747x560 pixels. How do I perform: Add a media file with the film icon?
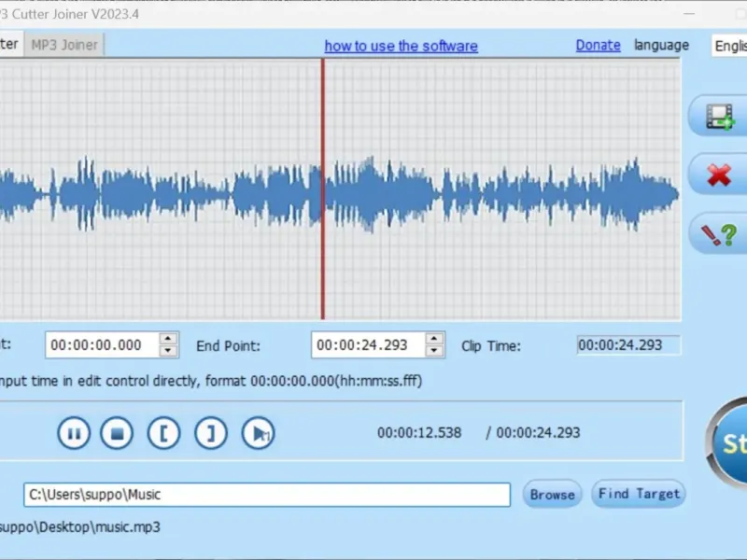[x=719, y=116]
